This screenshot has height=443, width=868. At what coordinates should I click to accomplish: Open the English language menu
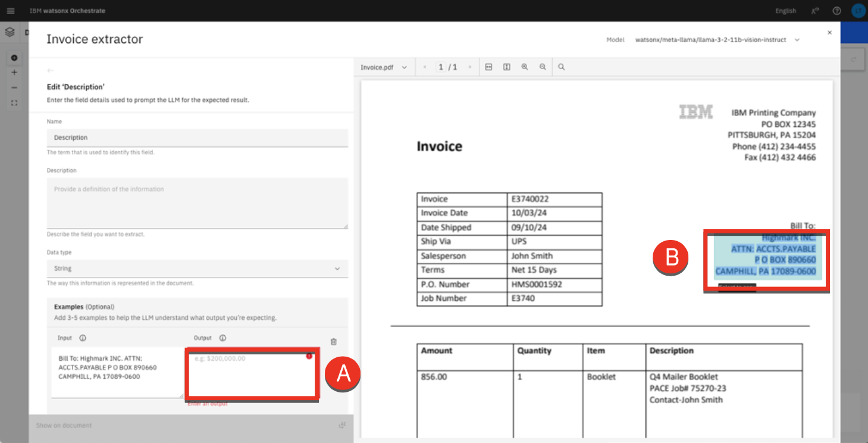click(785, 11)
